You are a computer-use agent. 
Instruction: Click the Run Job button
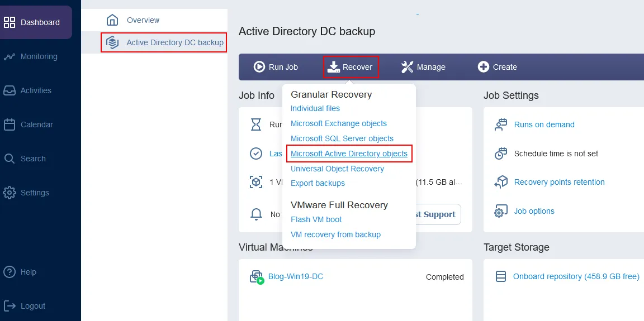(276, 67)
